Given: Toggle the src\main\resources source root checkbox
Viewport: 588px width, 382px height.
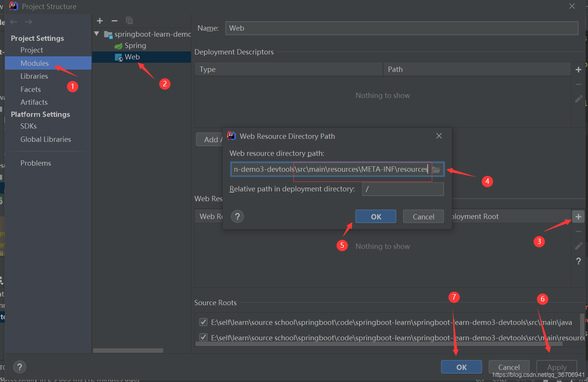Looking at the screenshot, I should pyautogui.click(x=203, y=337).
